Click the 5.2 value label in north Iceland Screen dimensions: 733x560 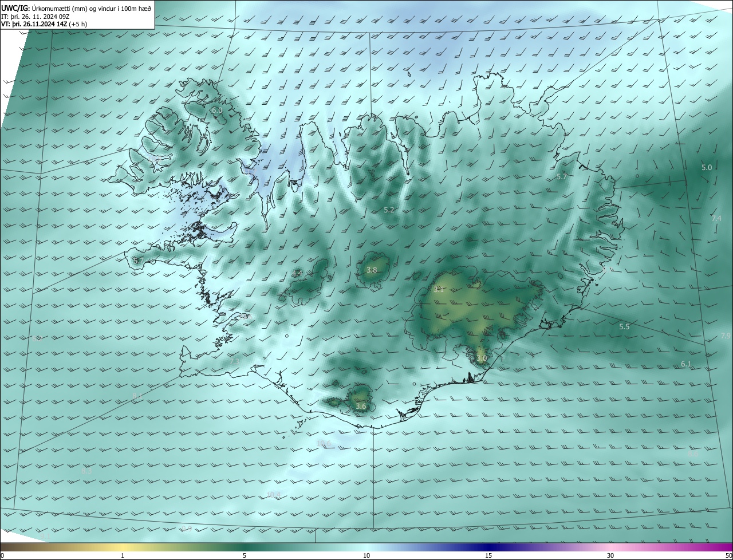(389, 210)
